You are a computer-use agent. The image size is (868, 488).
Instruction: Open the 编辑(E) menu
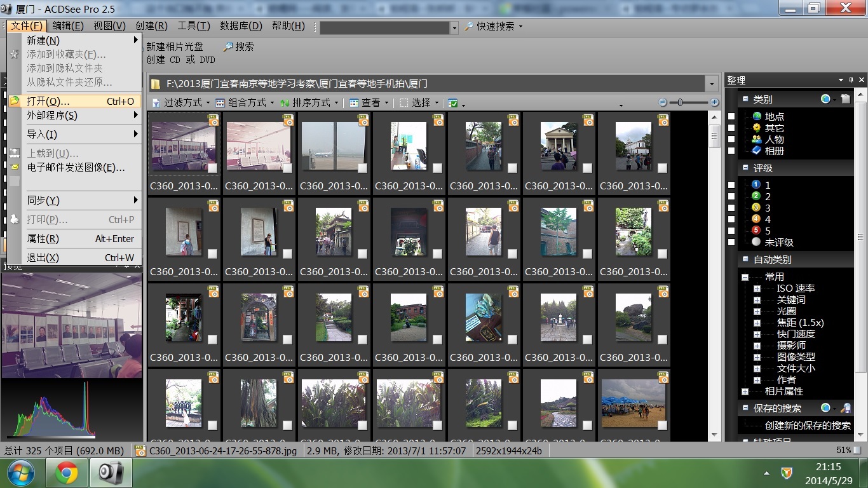[x=67, y=26]
